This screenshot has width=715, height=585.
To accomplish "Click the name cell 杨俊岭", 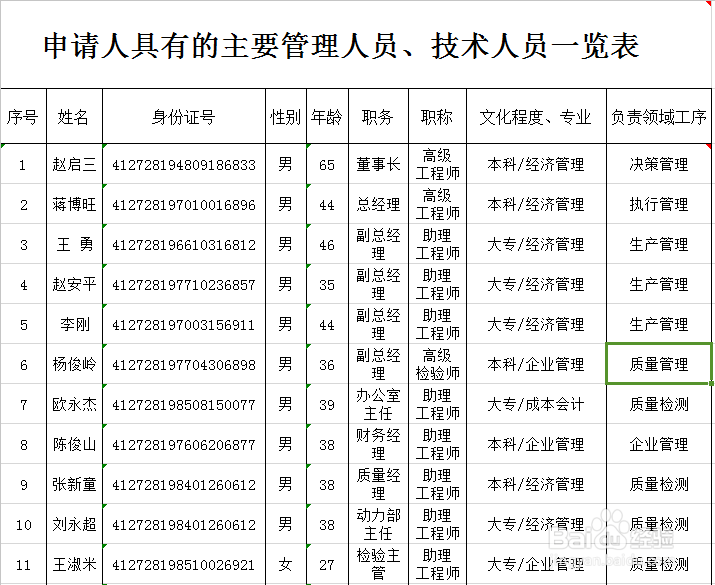I will pos(74,364).
